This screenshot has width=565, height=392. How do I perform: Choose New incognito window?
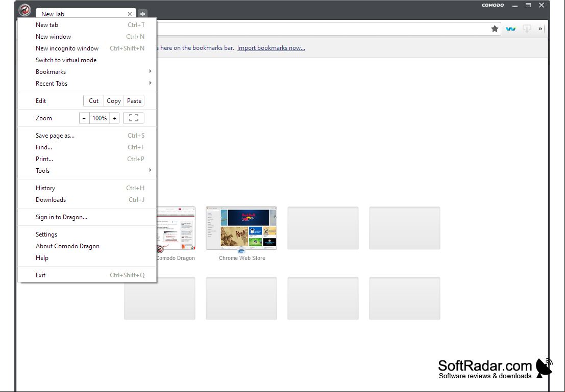click(x=87, y=48)
